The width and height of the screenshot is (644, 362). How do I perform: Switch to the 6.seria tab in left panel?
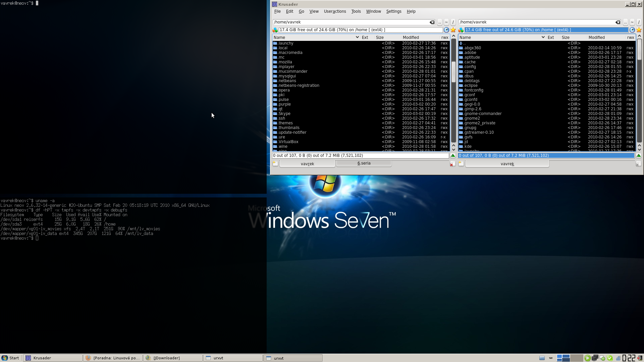(x=364, y=163)
